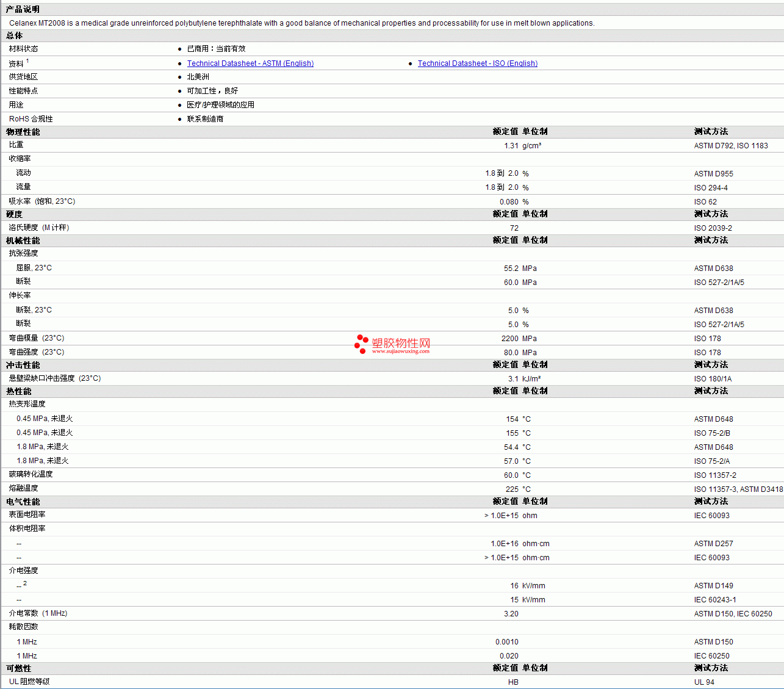Select the 联系制造商 value

(x=205, y=119)
